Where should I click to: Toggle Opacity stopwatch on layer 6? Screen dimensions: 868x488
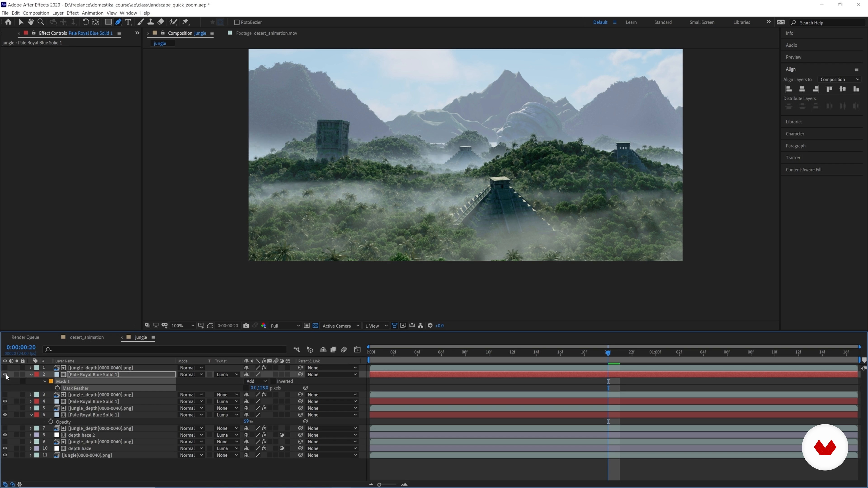coord(51,422)
